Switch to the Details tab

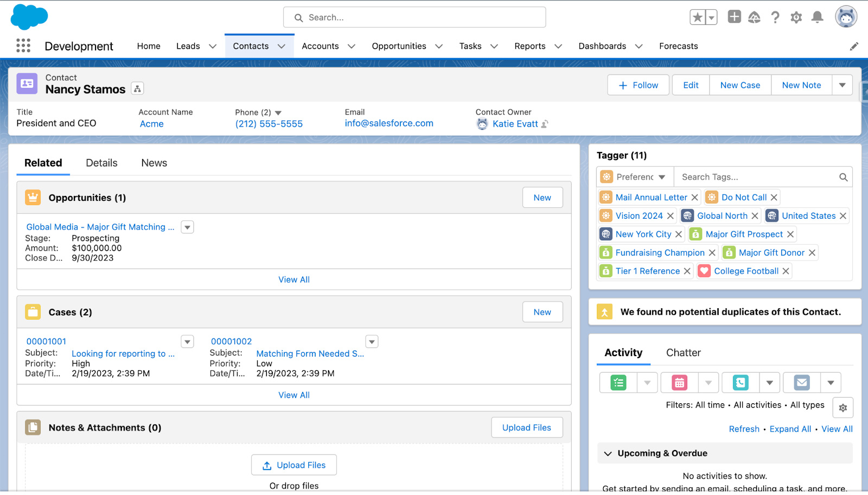point(101,163)
